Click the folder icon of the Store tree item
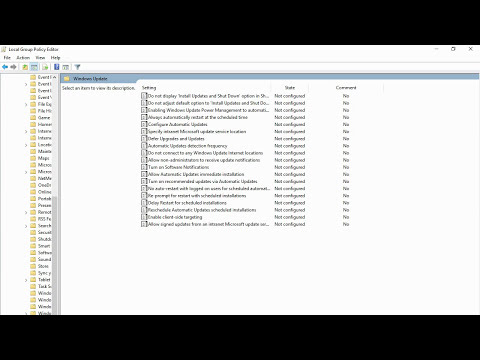Viewport: 480px width, 360px height. pos(33,266)
